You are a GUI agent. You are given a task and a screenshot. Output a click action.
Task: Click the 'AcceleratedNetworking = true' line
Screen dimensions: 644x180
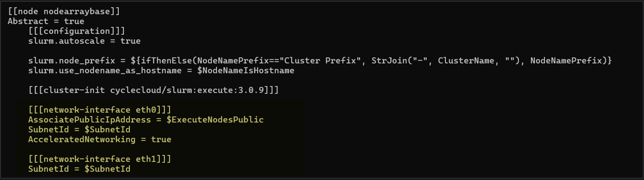click(x=99, y=139)
